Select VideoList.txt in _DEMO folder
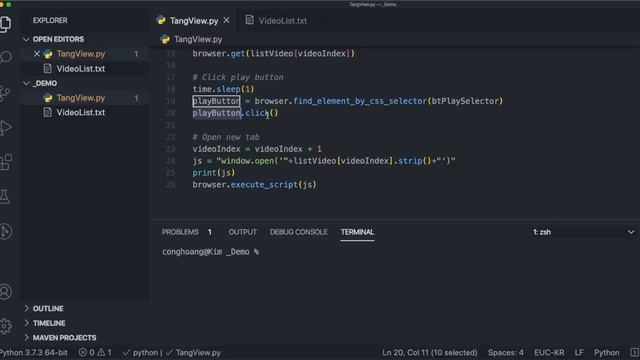640x360 pixels. tap(81, 112)
